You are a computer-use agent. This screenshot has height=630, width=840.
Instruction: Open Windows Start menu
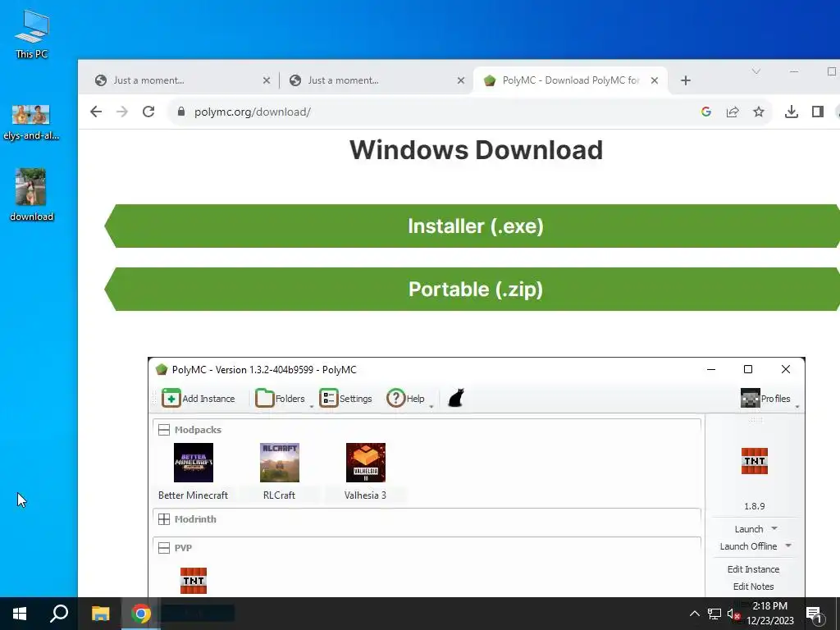20,614
